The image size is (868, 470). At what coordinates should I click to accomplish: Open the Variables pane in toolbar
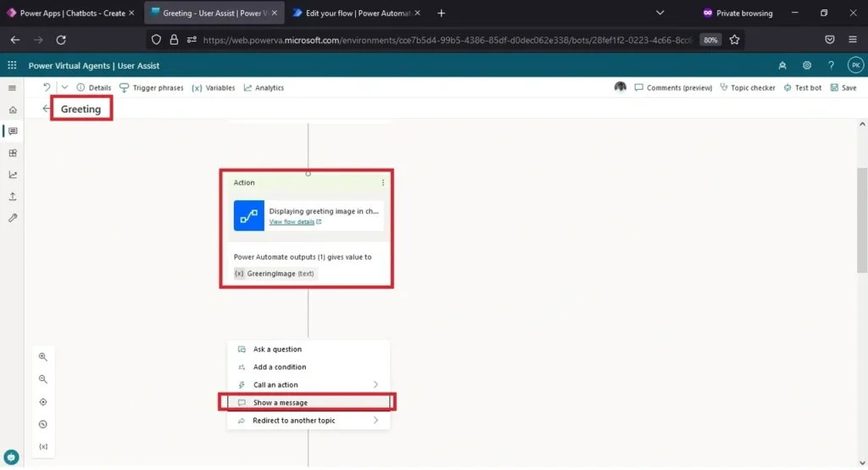coord(213,87)
